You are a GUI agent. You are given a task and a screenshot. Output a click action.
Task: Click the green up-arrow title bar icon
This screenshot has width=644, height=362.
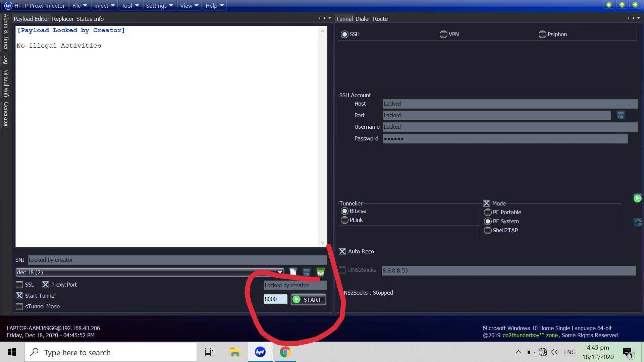tap(622, 5)
